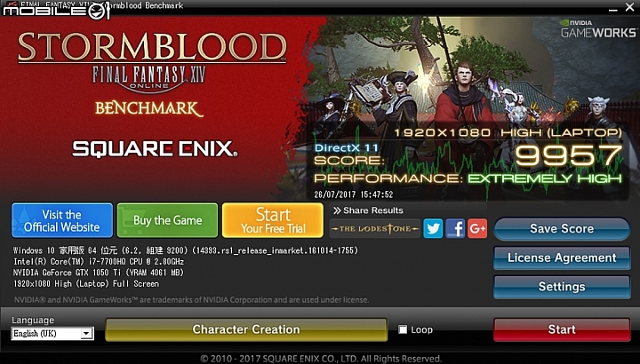Open benchmark Settings

(562, 287)
